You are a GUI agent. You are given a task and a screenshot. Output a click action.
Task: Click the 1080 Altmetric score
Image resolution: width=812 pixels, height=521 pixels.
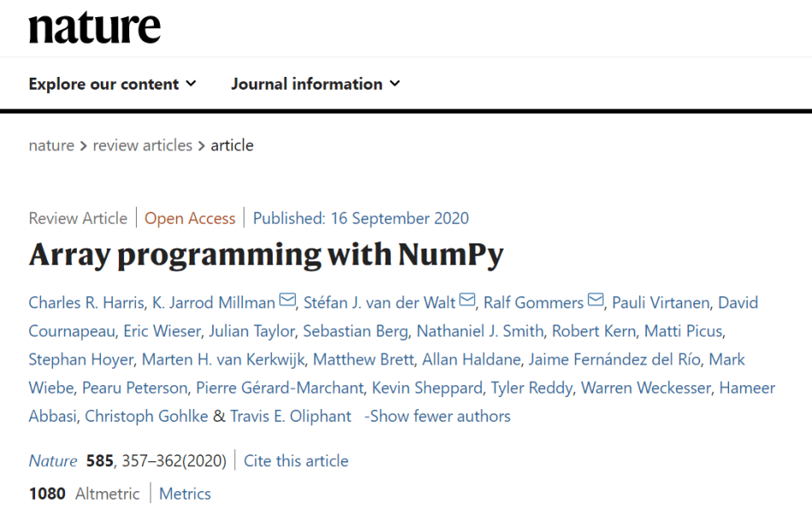[x=84, y=495]
